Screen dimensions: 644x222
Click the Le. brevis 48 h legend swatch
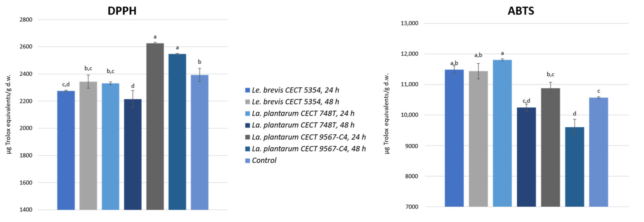pos(248,102)
